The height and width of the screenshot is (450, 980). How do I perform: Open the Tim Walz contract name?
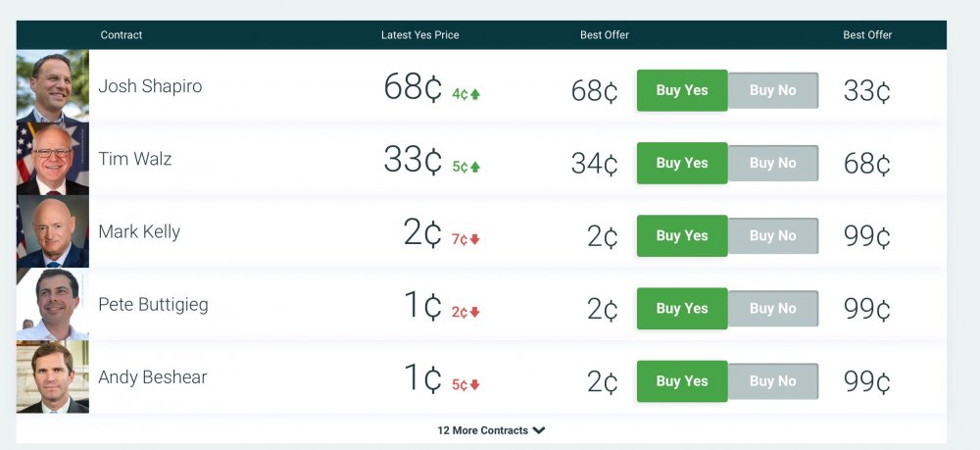135,159
